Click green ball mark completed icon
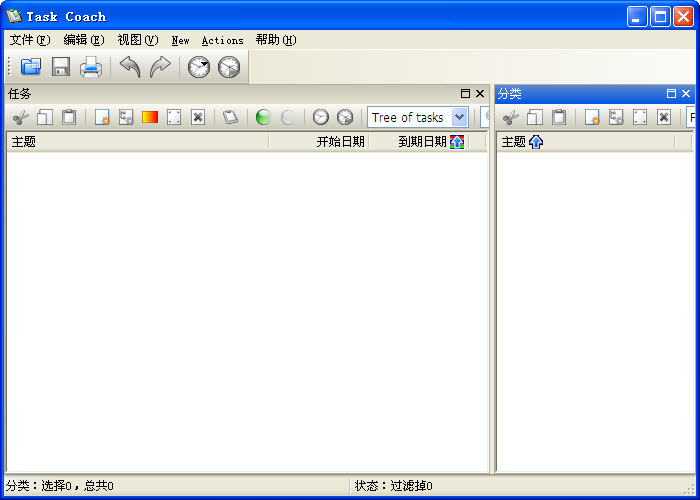 [263, 117]
